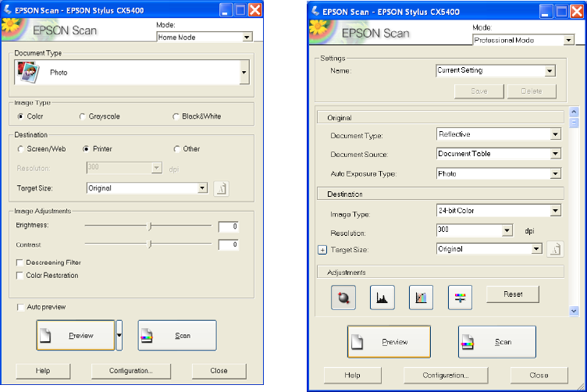The width and height of the screenshot is (587, 392).
Task: Click orientation icon beside Target Size in Professional Mode
Action: pos(555,249)
